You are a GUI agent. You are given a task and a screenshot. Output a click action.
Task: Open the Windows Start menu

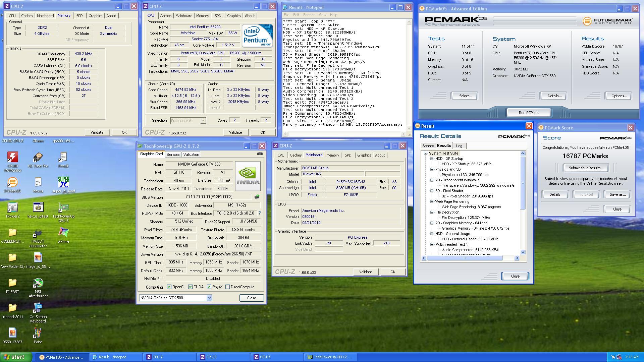coord(16,357)
